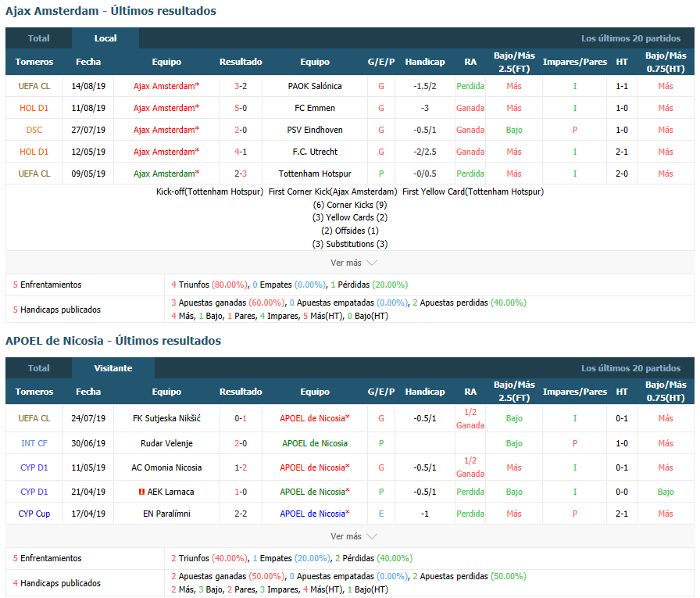Image resolution: width=700 pixels, height=598 pixels.
Task: Click the -3 handicap on the FC Emmen row
Action: 425,108
